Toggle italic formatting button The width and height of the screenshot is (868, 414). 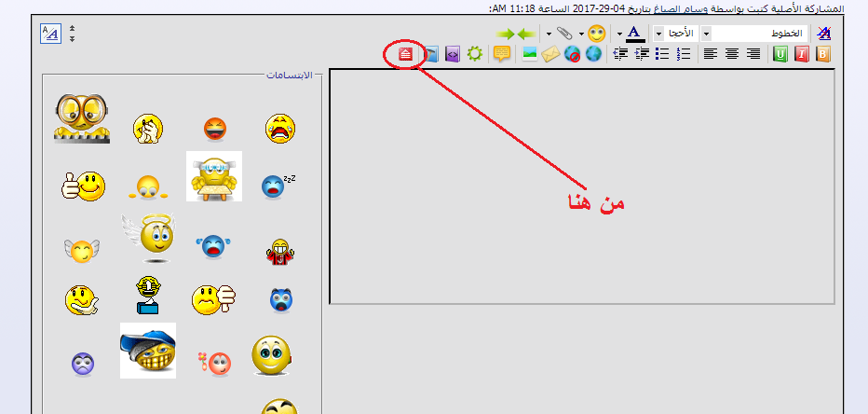coord(802,54)
